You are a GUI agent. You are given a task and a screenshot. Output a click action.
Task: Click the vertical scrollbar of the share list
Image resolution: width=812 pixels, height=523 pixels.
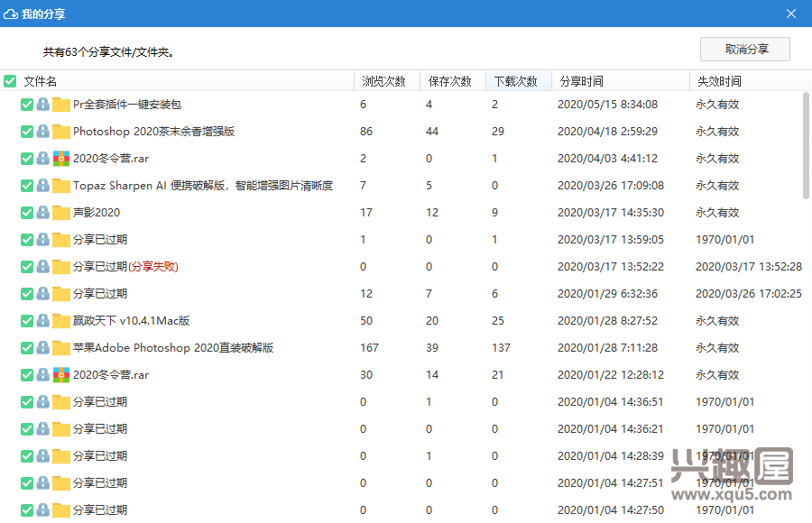coord(806,145)
